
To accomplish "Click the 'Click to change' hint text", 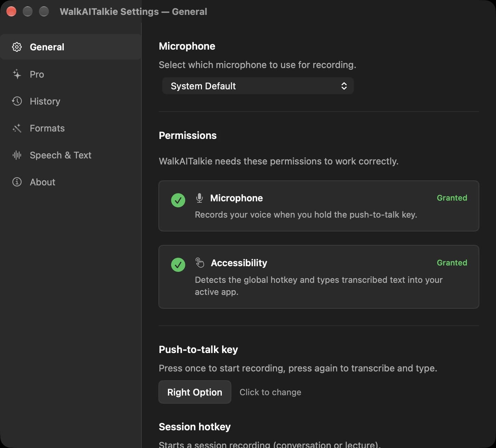I will pyautogui.click(x=270, y=392).
